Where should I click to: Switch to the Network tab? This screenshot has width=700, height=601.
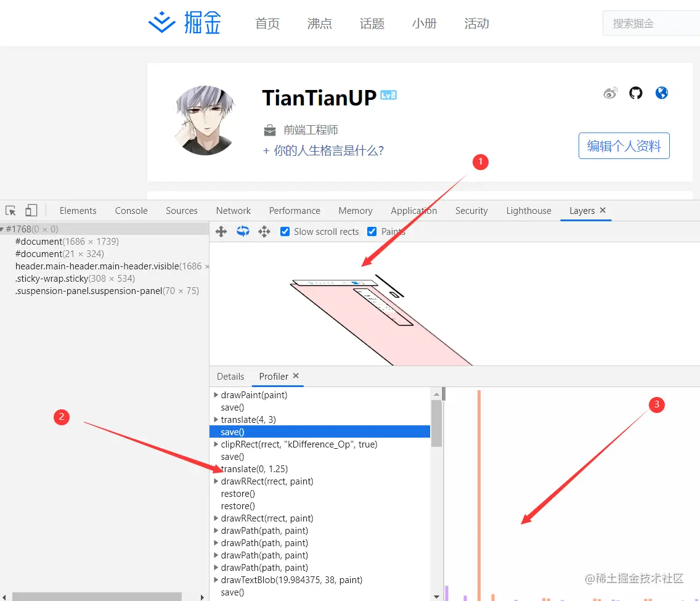[234, 211]
